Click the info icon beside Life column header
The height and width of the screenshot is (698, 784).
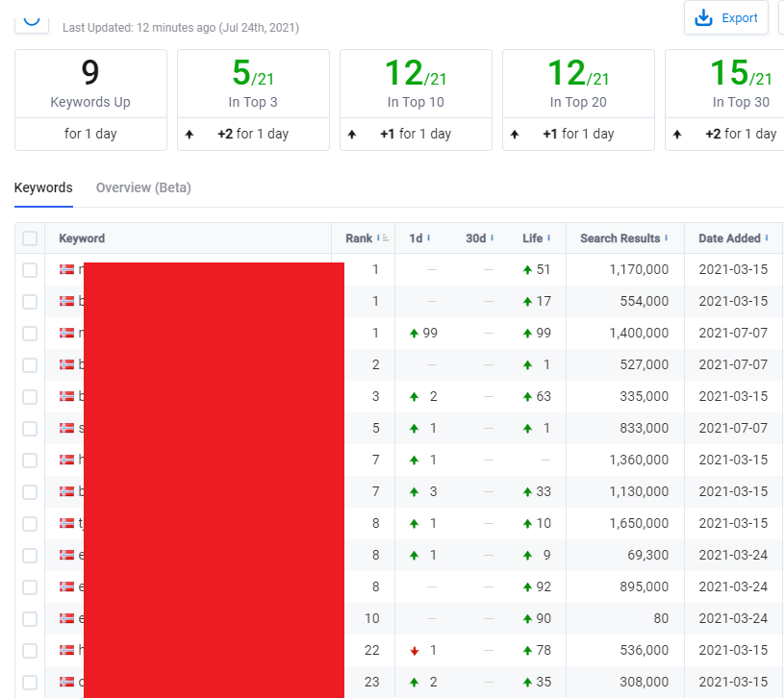(x=548, y=237)
